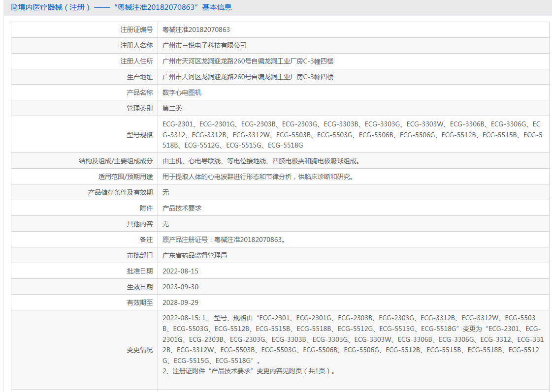Select the expiry date 2028-09-29
The height and width of the screenshot is (392, 552).
pos(181,302)
